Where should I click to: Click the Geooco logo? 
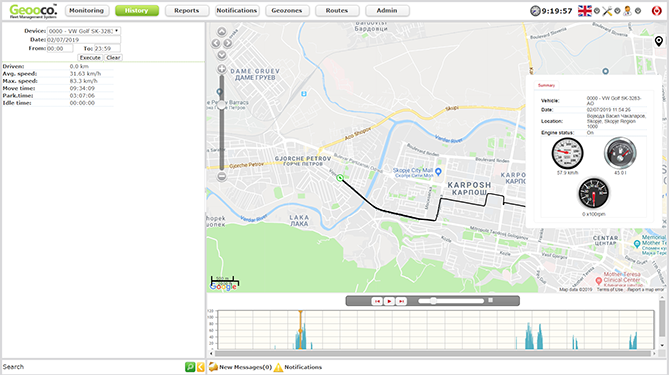[33, 11]
